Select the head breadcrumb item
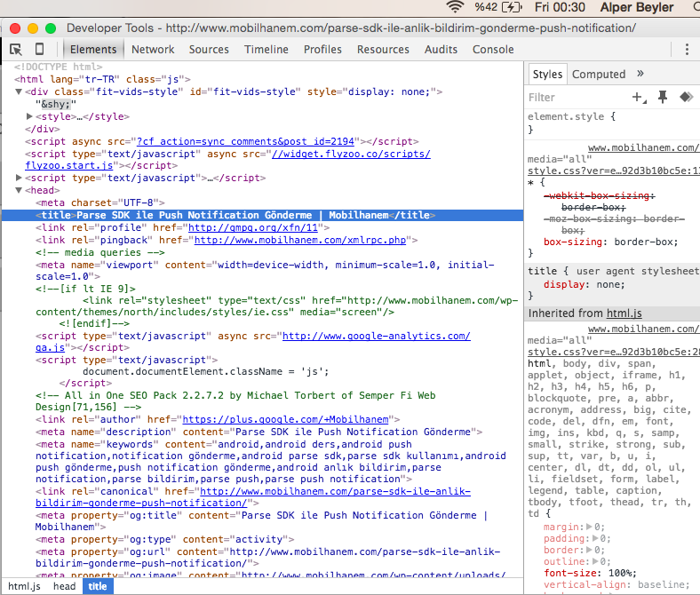This screenshot has width=700, height=595. [64, 586]
